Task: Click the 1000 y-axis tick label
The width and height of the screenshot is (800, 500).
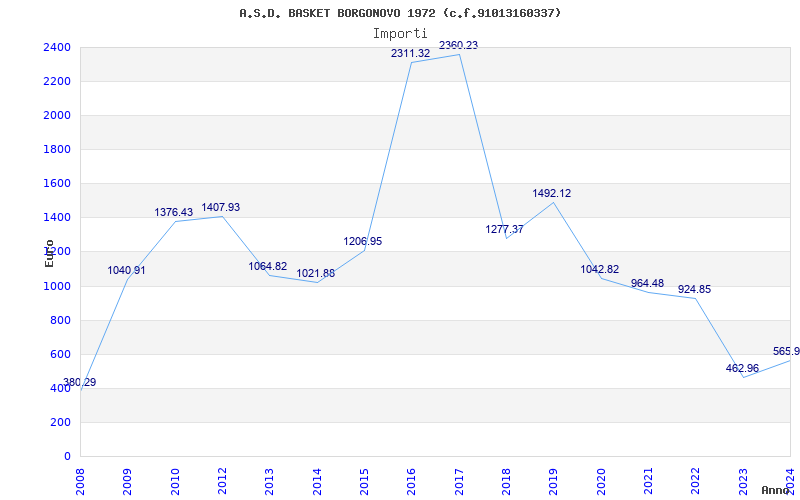Action: coord(57,286)
